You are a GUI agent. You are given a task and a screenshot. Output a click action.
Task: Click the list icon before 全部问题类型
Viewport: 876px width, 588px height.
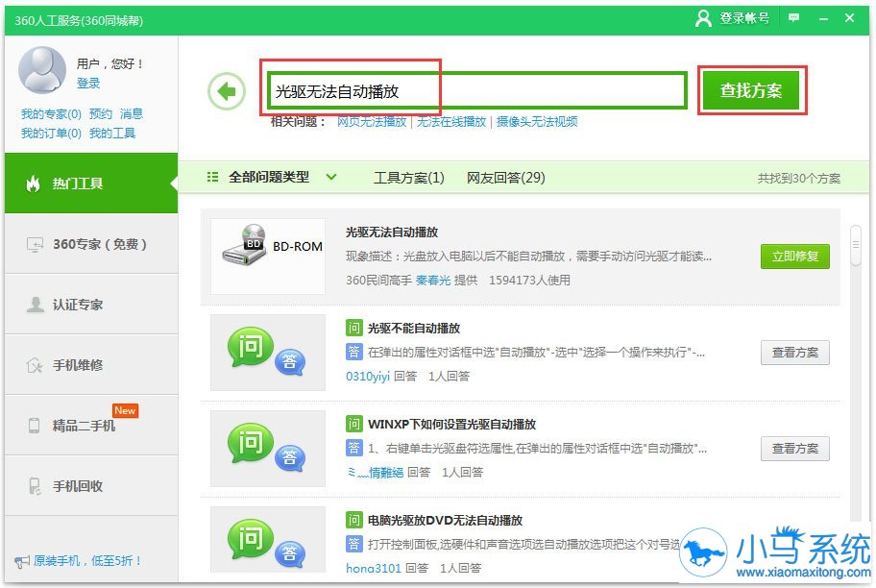(x=212, y=177)
